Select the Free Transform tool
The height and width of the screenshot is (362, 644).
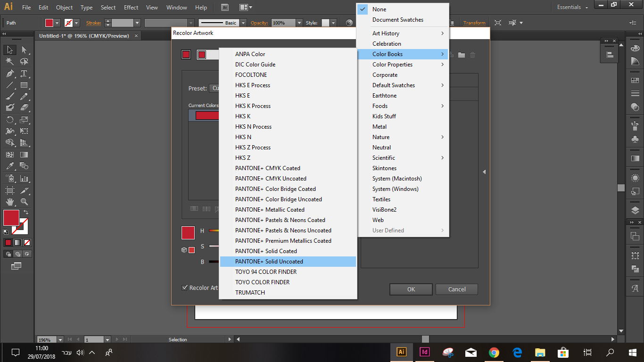pyautogui.click(x=24, y=131)
